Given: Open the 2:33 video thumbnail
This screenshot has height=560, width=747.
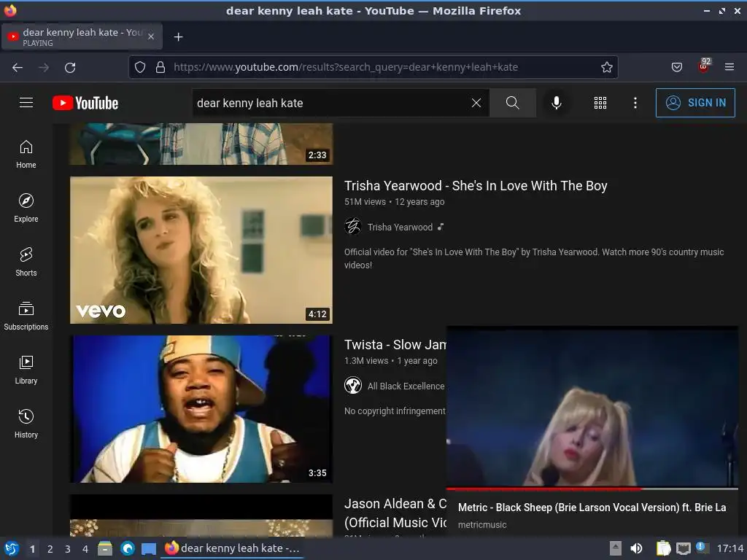Looking at the screenshot, I should tap(201, 144).
